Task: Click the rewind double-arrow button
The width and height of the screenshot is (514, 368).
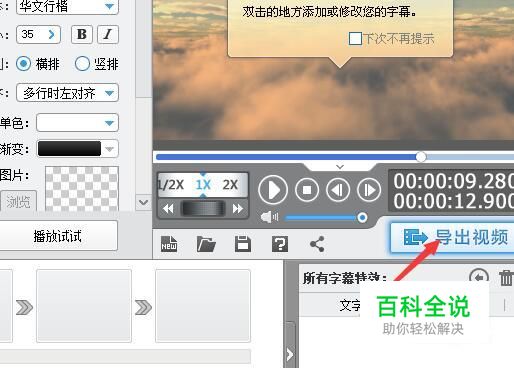Action: pos(168,209)
